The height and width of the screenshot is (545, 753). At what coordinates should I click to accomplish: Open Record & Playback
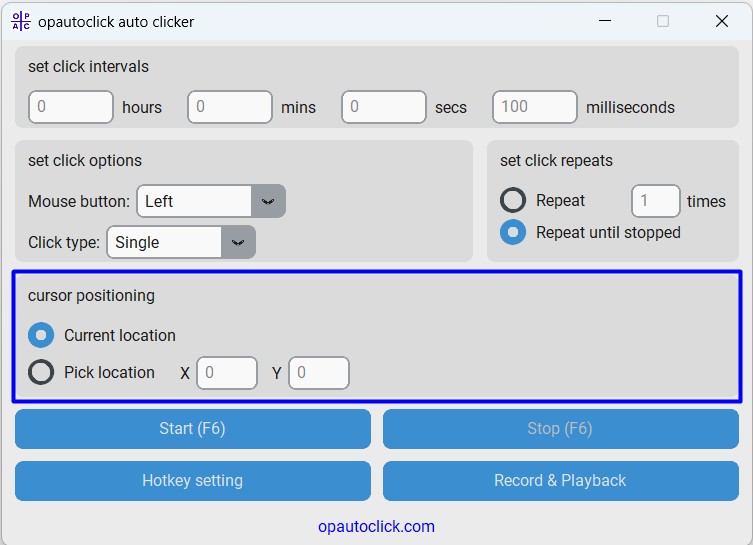(560, 481)
